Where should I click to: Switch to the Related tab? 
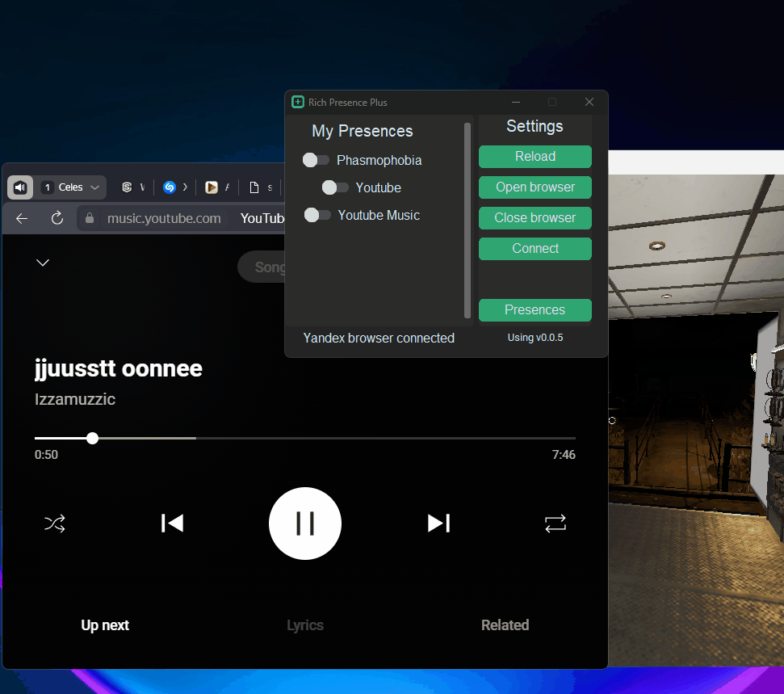(x=505, y=625)
